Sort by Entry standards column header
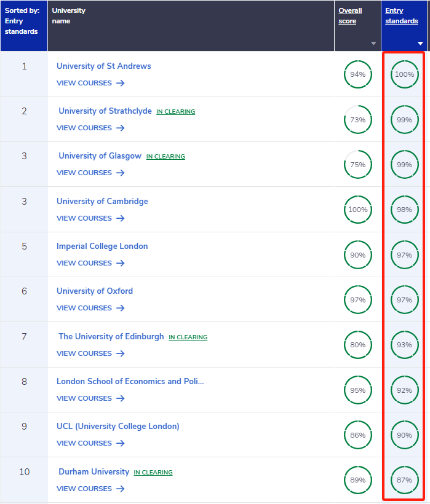430x504 pixels. [401, 16]
